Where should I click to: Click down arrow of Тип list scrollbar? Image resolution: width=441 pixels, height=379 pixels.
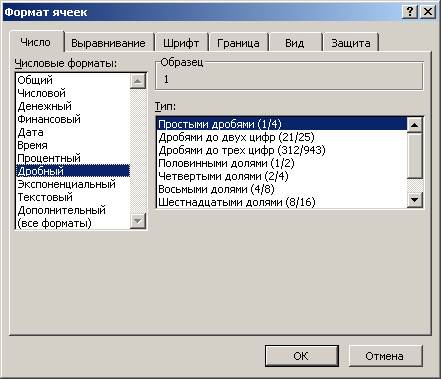click(415, 200)
